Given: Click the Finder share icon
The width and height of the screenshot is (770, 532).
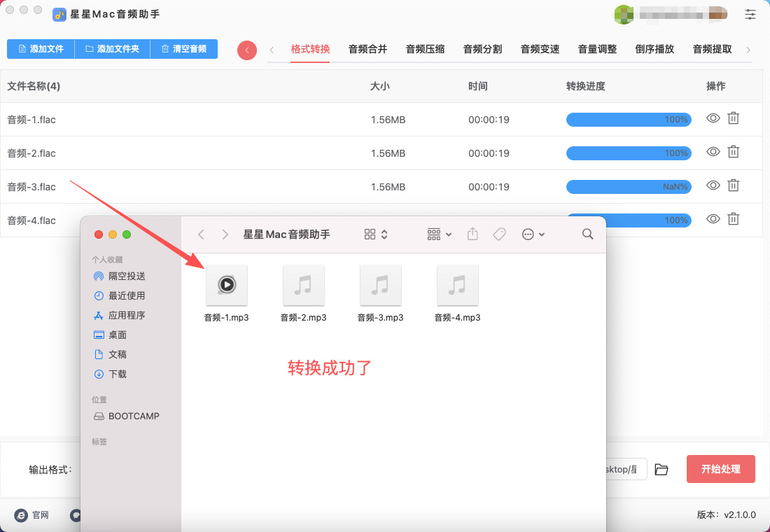Looking at the screenshot, I should click(x=472, y=234).
